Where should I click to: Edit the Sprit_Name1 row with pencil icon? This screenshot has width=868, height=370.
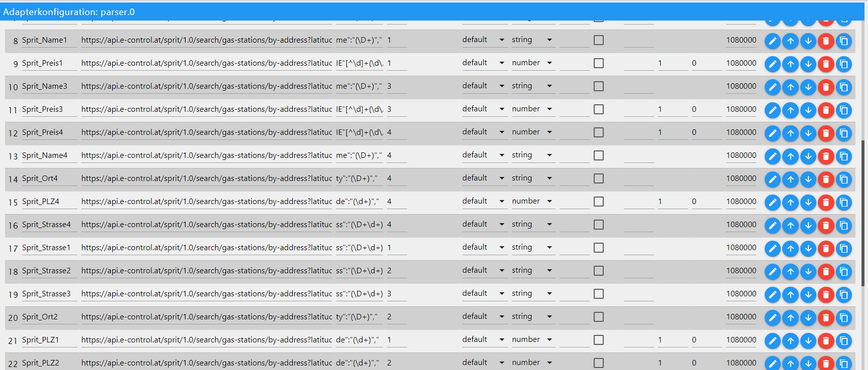773,41
